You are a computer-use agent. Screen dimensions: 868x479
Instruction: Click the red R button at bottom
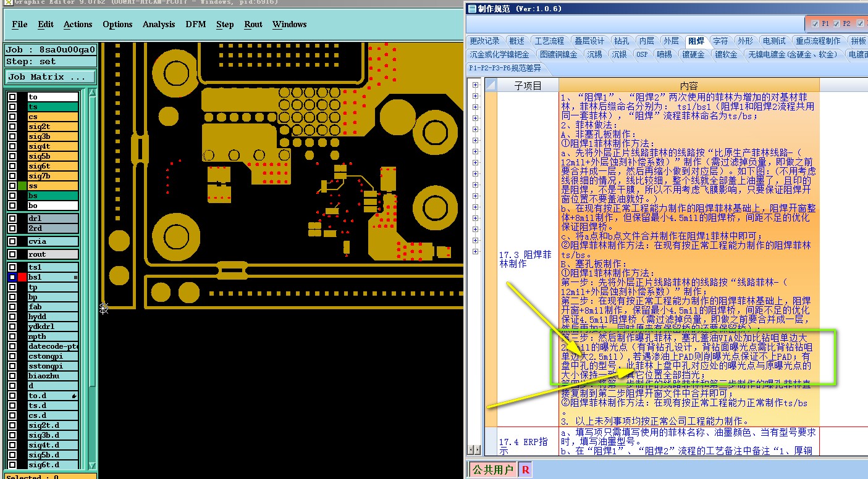[x=526, y=470]
